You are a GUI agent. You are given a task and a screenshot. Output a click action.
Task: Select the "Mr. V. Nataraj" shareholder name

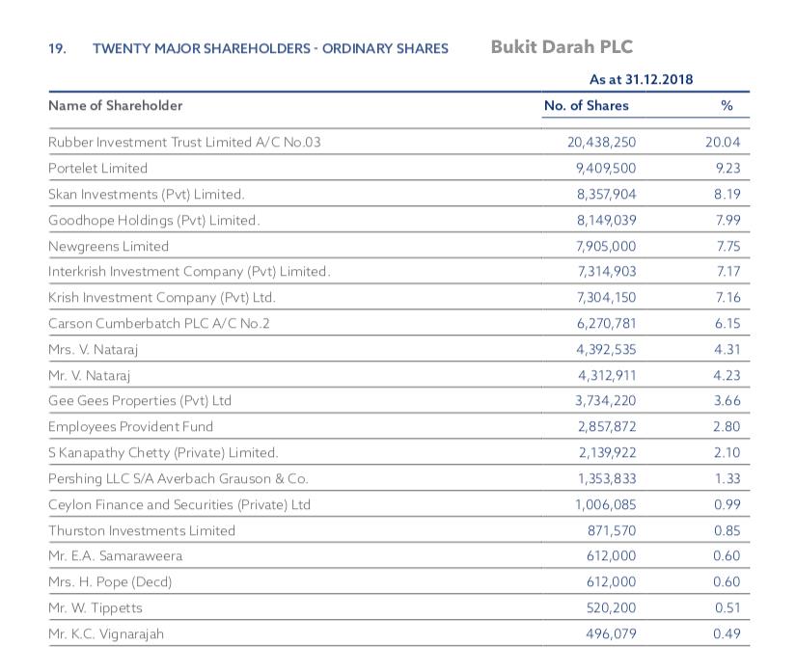[89, 376]
